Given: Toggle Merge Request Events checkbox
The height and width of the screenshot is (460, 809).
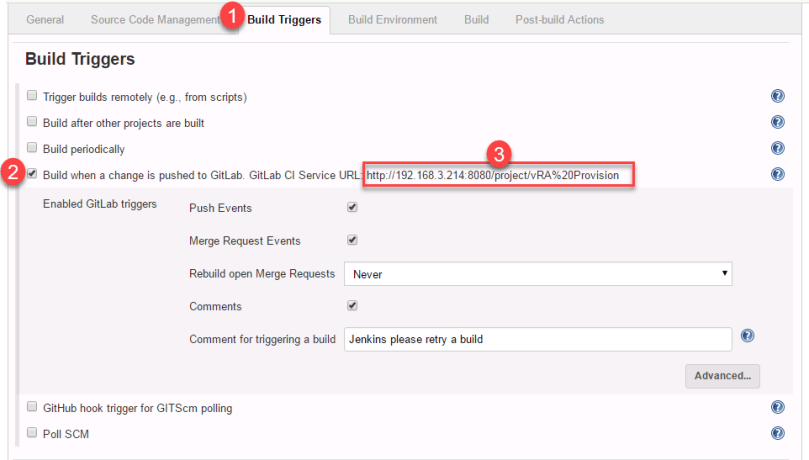Looking at the screenshot, I should click(x=352, y=241).
